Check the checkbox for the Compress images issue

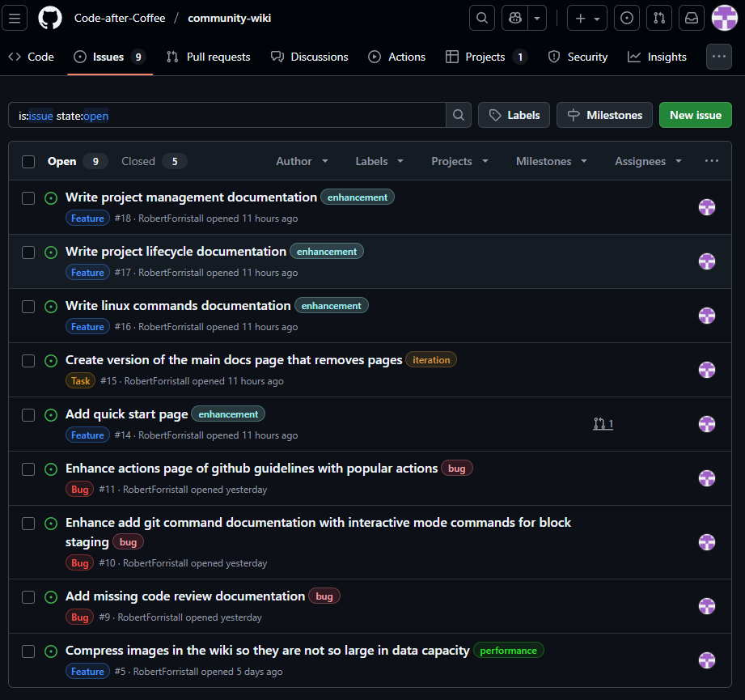[x=28, y=651]
